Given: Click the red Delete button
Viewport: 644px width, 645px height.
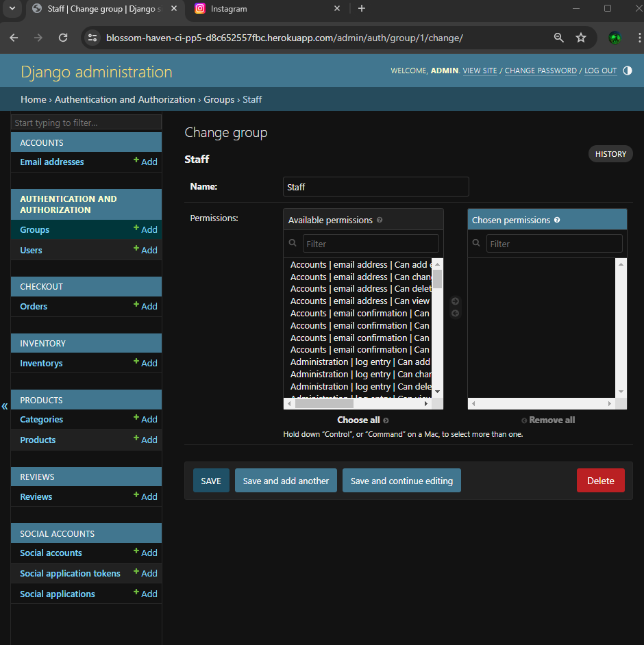Looking at the screenshot, I should 600,481.
